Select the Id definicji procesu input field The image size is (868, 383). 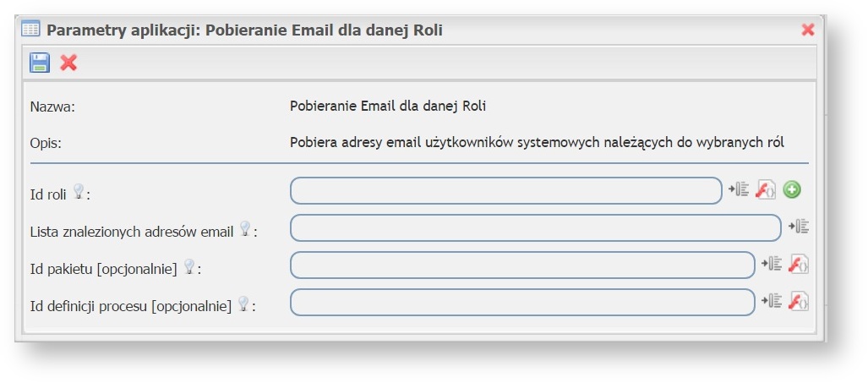521,303
